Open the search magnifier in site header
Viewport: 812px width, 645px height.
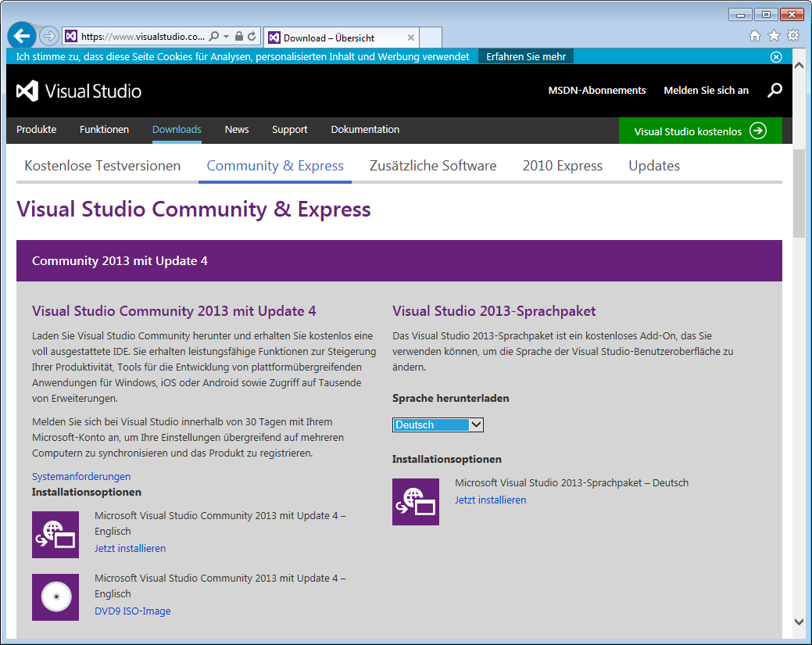point(774,91)
